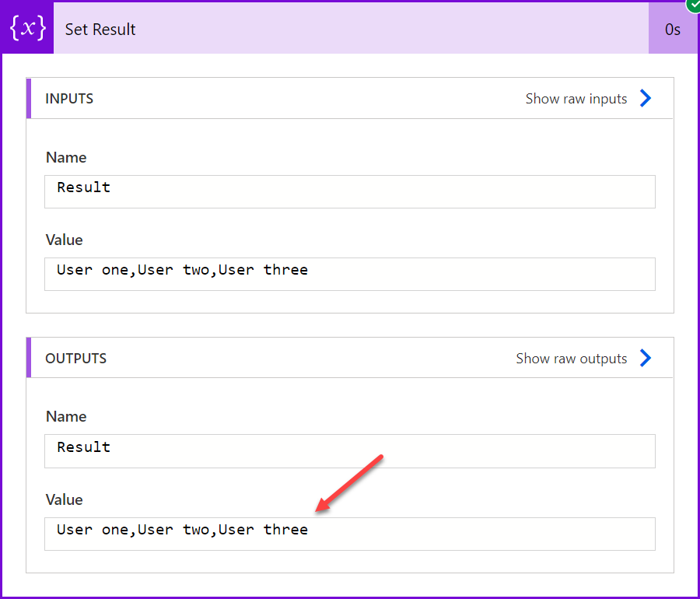The image size is (700, 599).
Task: Expand raw inputs with the chevron arrow
Action: 646,98
